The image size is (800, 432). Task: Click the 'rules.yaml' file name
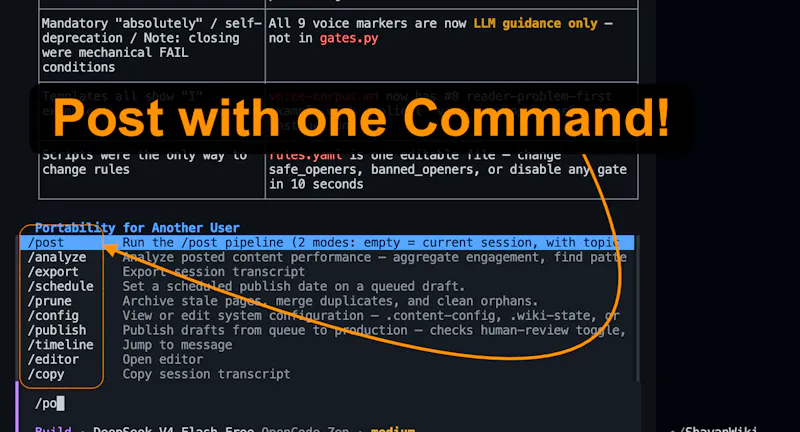coord(305,155)
